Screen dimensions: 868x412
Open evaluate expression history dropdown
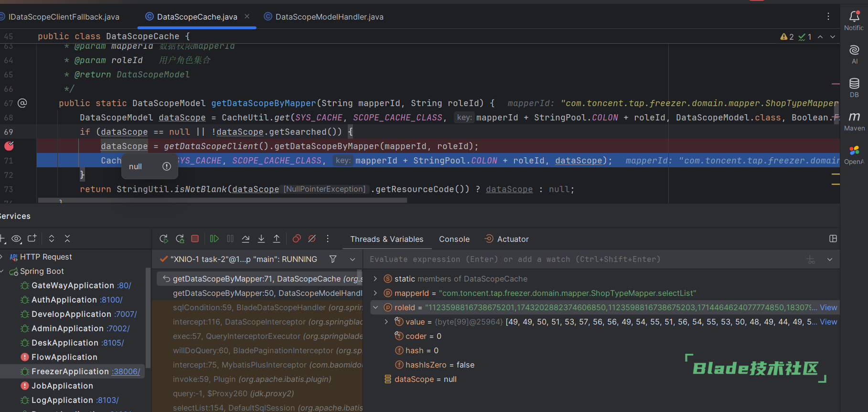point(830,260)
